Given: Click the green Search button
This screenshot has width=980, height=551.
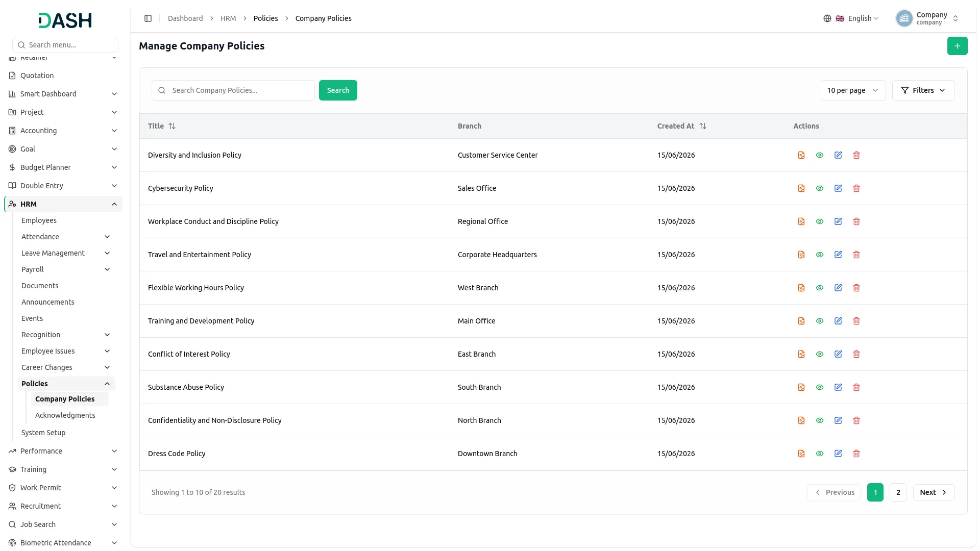Looking at the screenshot, I should pyautogui.click(x=338, y=90).
